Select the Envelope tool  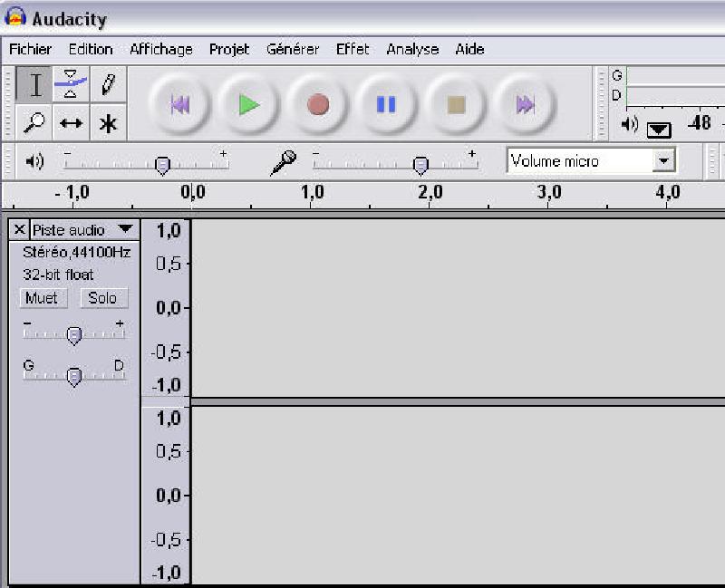(71, 84)
